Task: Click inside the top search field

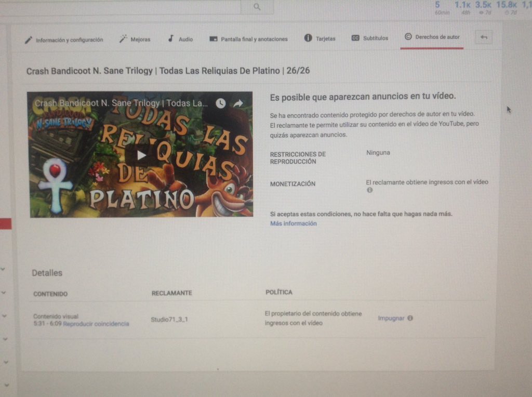Action: [121, 7]
